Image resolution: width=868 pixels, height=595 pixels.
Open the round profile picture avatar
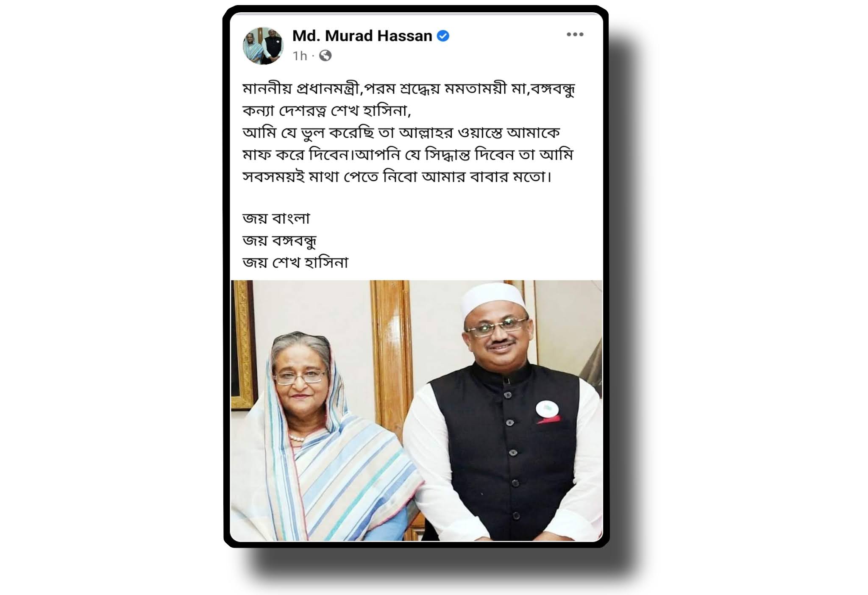pyautogui.click(x=263, y=46)
